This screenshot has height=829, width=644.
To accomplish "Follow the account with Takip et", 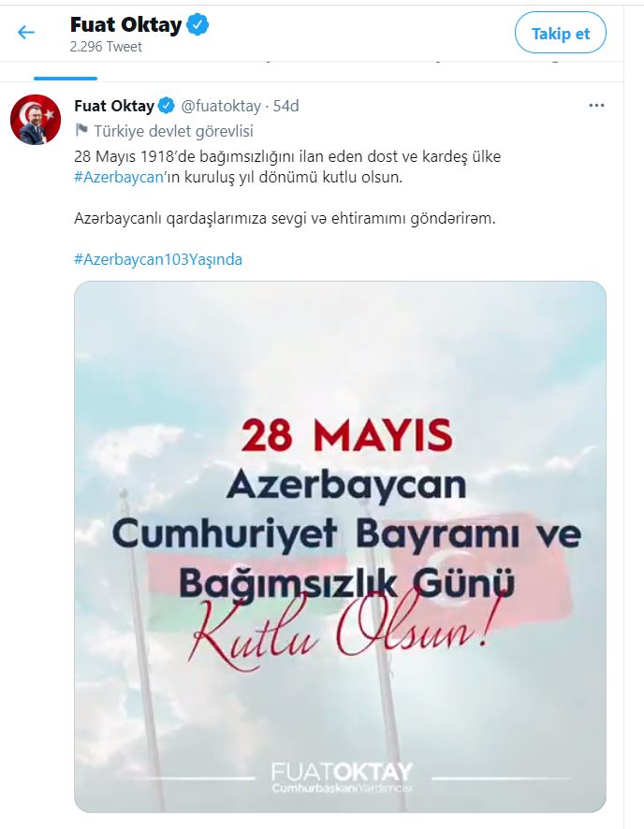I will point(561,34).
